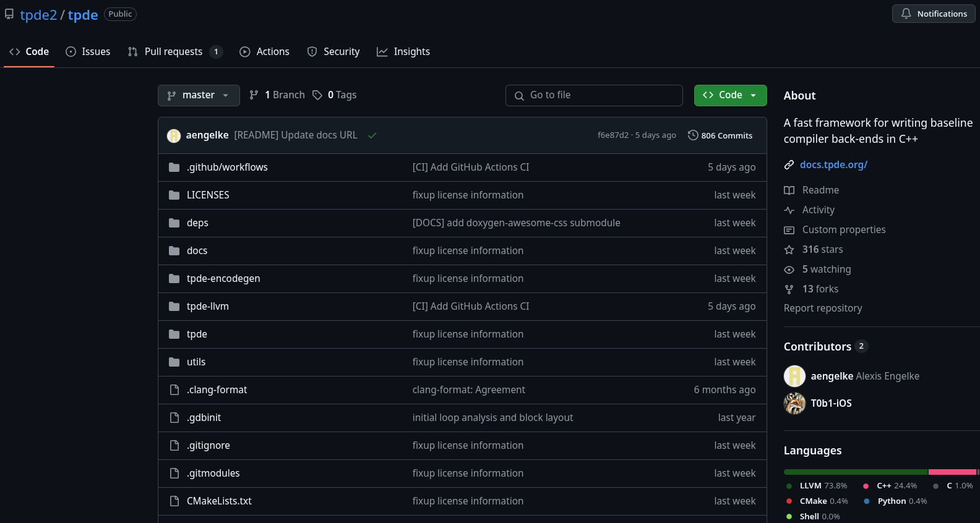The width and height of the screenshot is (980, 523).
Task: Click the aengelke author name in commit bar
Action: tap(207, 135)
